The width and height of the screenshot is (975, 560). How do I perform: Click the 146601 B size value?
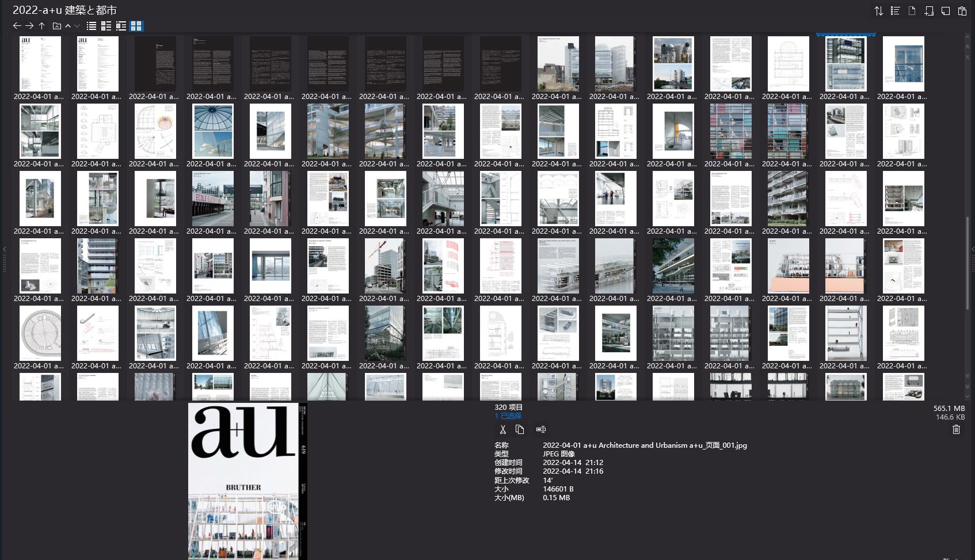[558, 489]
